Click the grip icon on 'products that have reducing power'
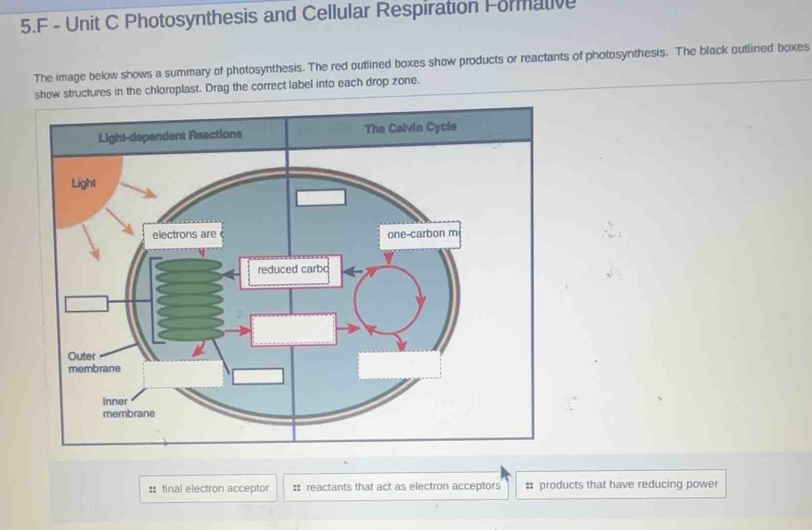The width and height of the screenshot is (812, 530). coord(529,485)
